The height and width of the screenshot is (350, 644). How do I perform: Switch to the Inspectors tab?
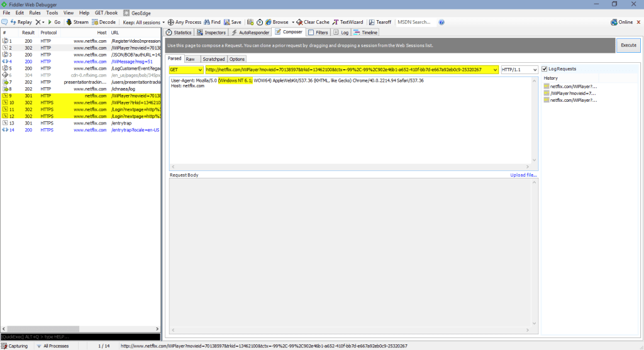point(211,33)
